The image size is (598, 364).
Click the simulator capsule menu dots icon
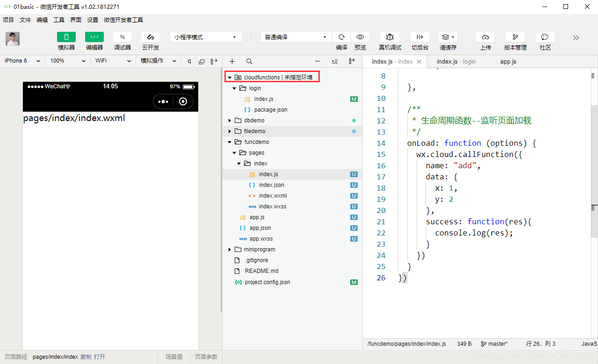point(163,101)
